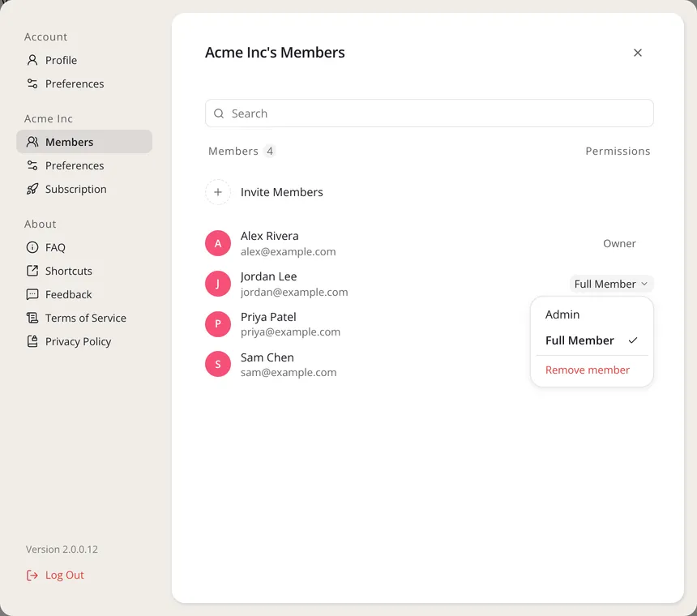The width and height of the screenshot is (697, 616).
Task: Click sam@example.com email
Action: pos(289,373)
